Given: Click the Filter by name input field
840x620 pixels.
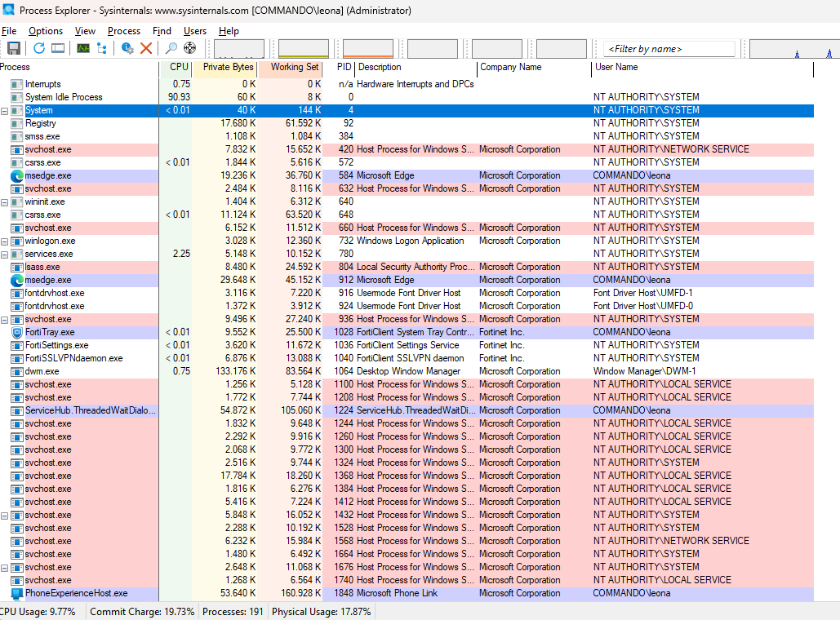Looking at the screenshot, I should (669, 49).
